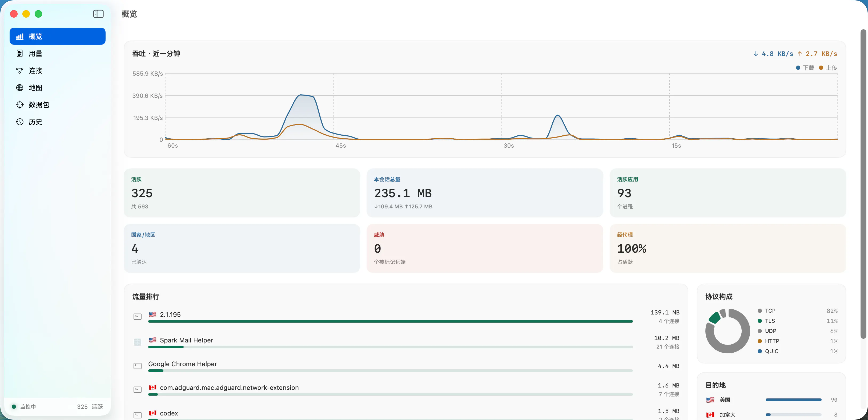Open the 数据包 packets section
The width and height of the screenshot is (868, 420).
(57, 105)
